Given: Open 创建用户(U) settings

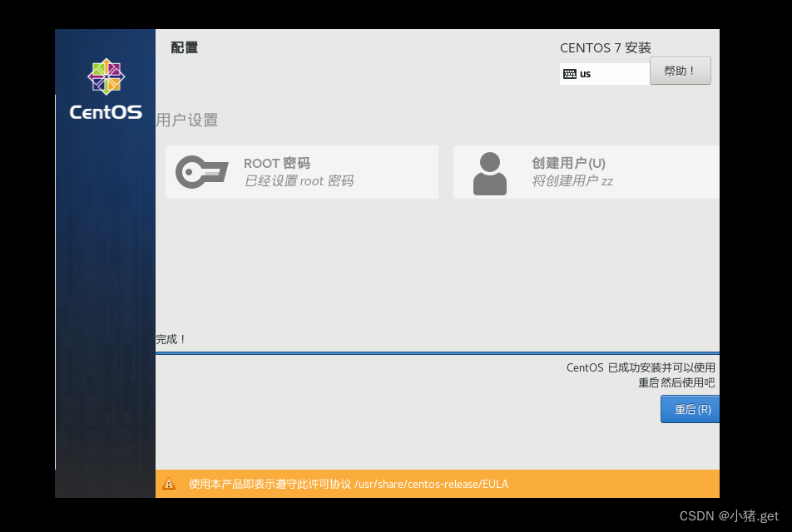Looking at the screenshot, I should pyautogui.click(x=586, y=172).
